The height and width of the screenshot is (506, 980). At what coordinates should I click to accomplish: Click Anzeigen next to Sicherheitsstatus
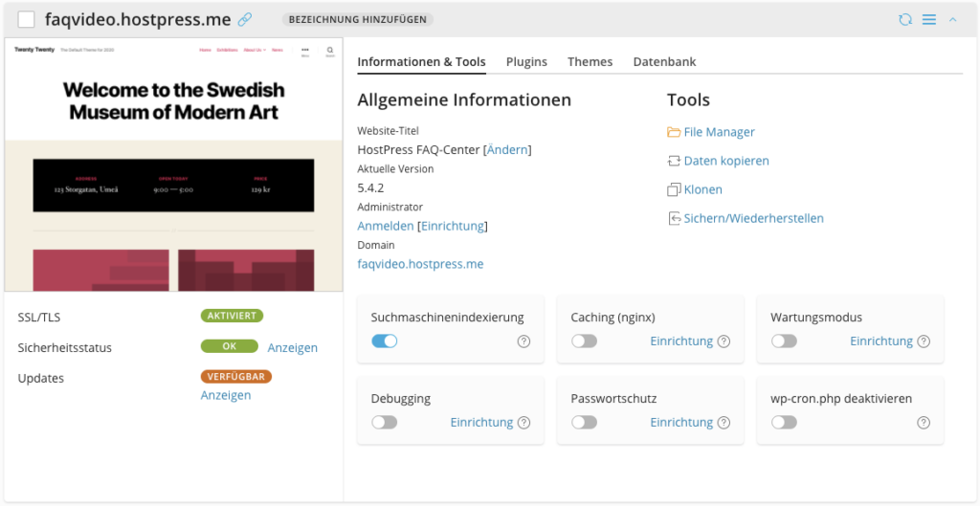(x=293, y=348)
